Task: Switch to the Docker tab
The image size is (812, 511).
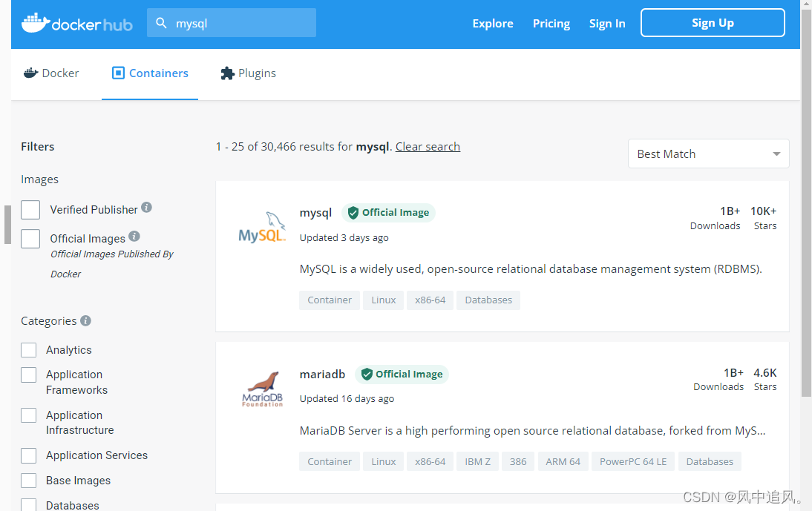Action: 51,73
